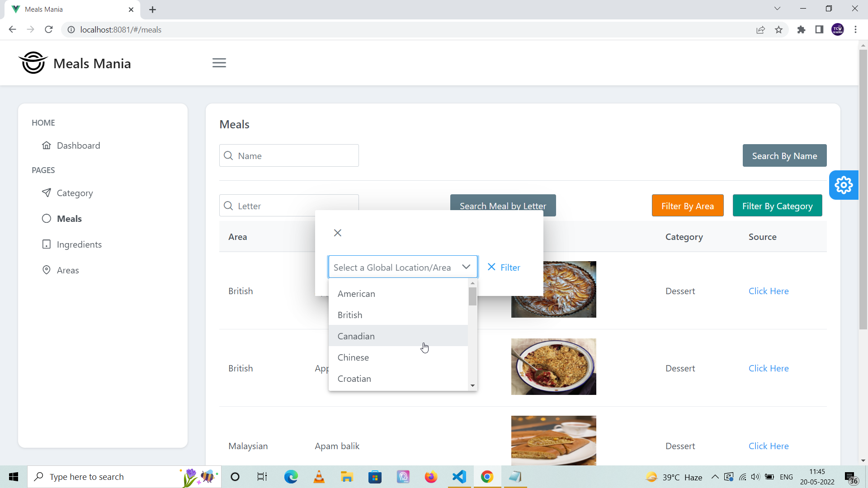Screen dimensions: 868x488
Task: Focus the Letter search field
Action: [289, 206]
